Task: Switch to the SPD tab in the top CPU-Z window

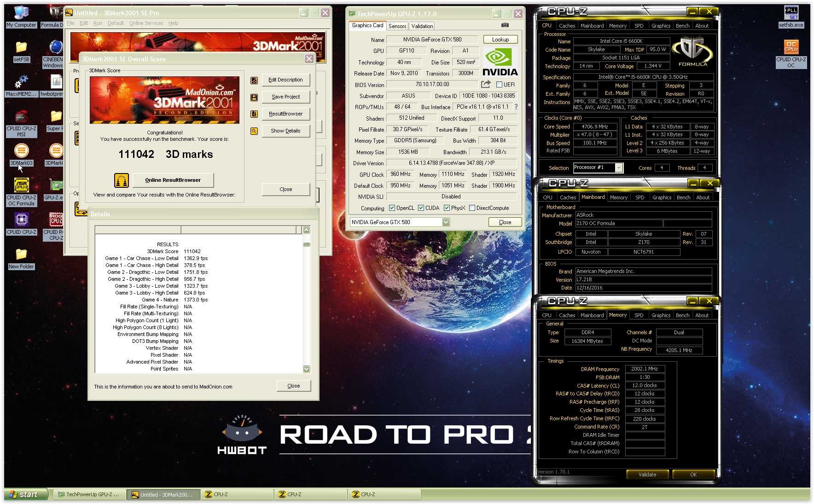Action: (639, 26)
